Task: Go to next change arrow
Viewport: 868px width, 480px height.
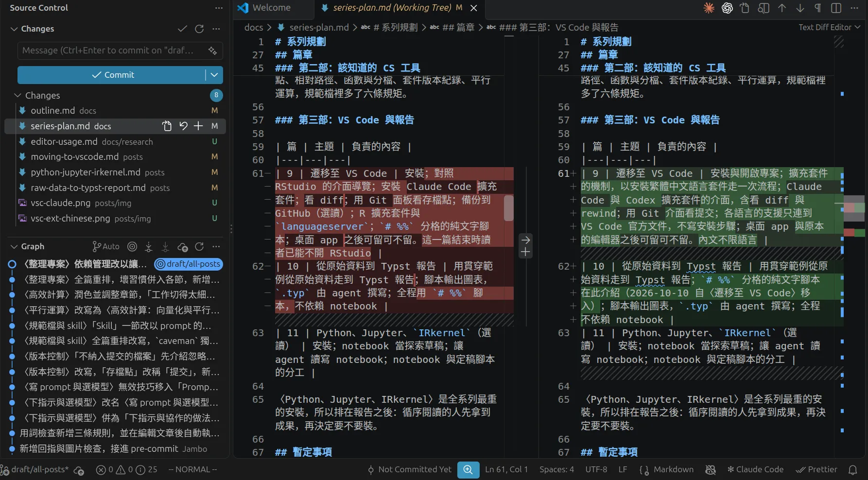Action: coord(800,8)
